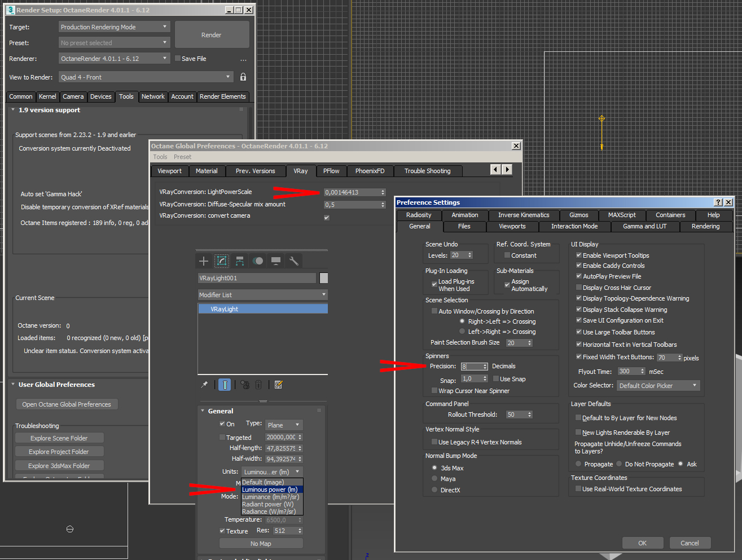
Task: Click the Remove Modifier trash icon
Action: click(x=258, y=385)
